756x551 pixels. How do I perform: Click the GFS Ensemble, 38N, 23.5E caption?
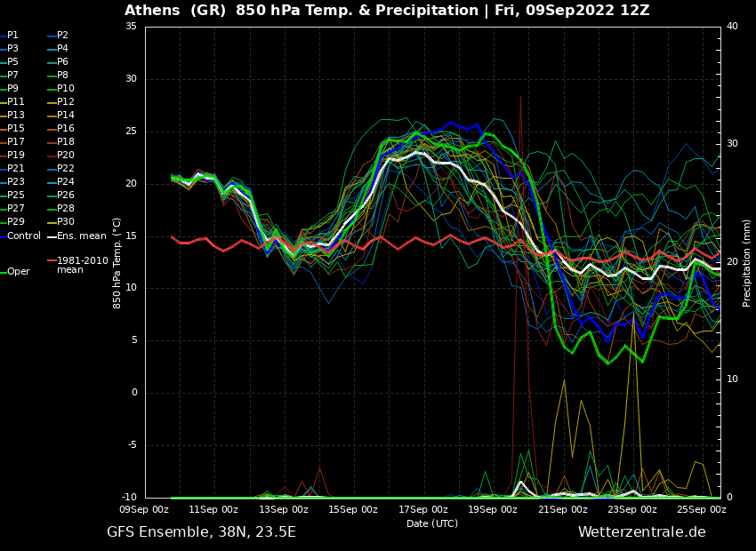click(x=201, y=532)
